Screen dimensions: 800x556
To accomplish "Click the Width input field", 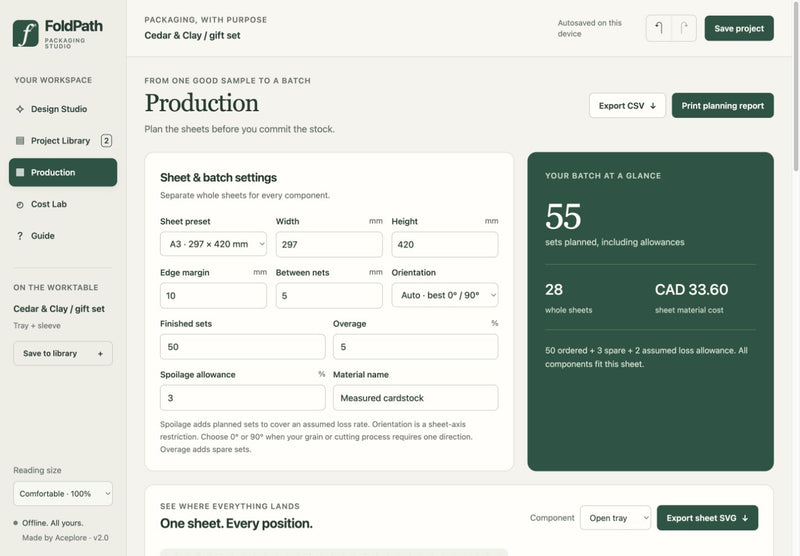I will pos(329,244).
